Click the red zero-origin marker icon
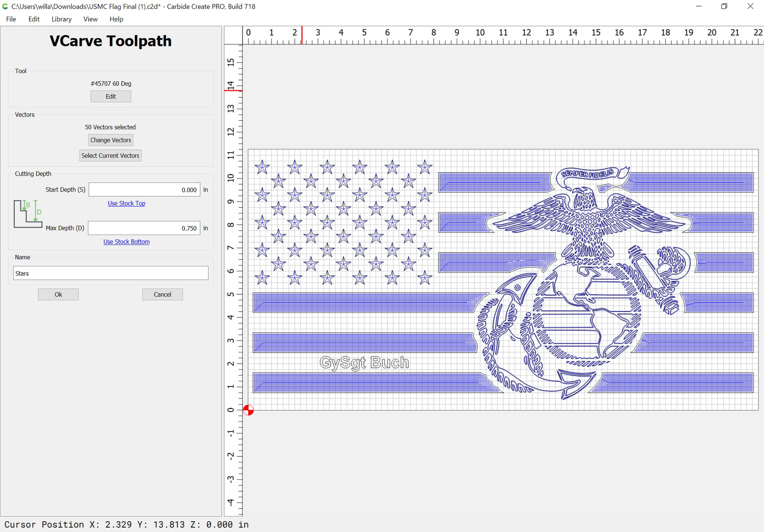764x532 pixels. [248, 410]
